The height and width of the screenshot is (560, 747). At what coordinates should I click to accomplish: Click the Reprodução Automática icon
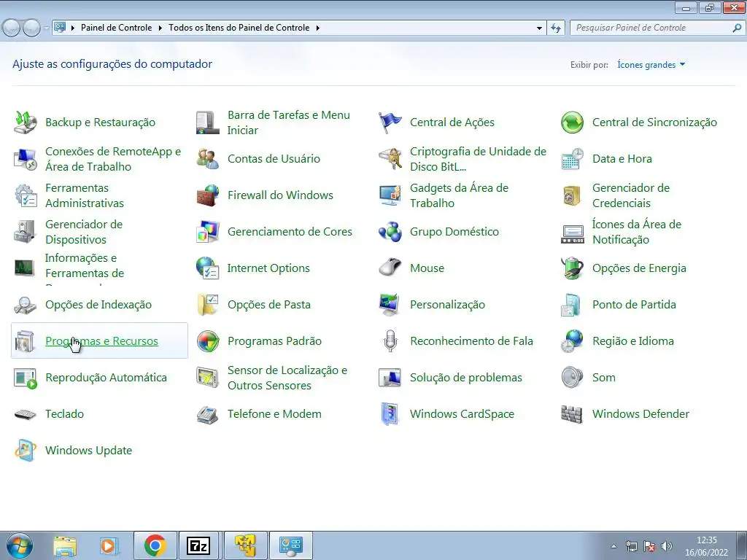click(25, 378)
